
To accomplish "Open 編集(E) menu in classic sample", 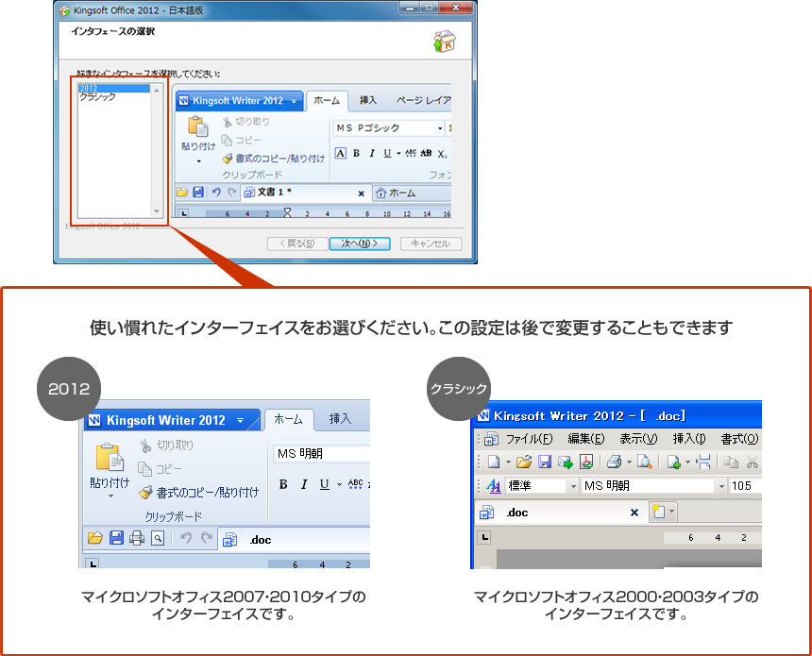I will [585, 439].
